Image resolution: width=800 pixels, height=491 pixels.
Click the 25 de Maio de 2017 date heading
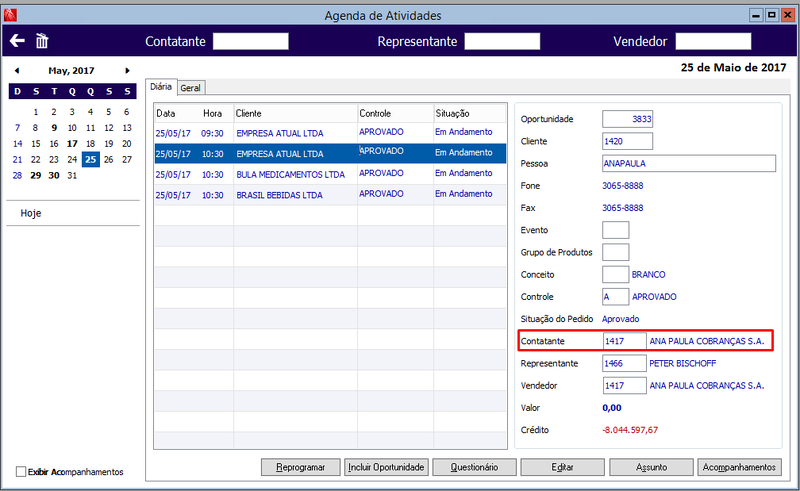pyautogui.click(x=733, y=67)
